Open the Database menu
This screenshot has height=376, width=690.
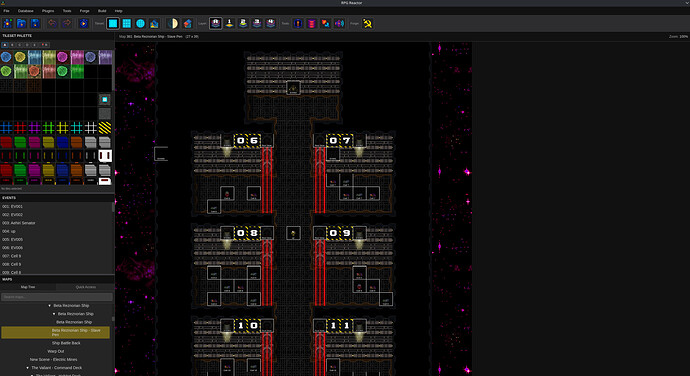pos(26,11)
